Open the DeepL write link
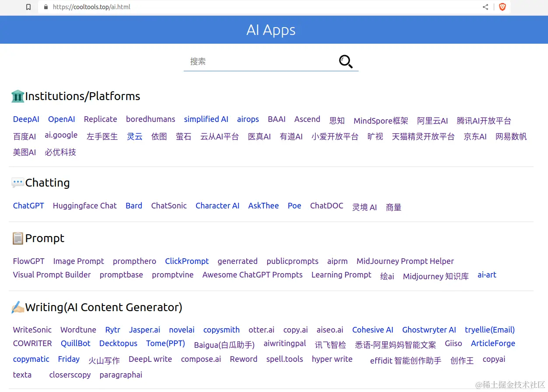Screen dimensions: 548x392 pyautogui.click(x=150, y=359)
